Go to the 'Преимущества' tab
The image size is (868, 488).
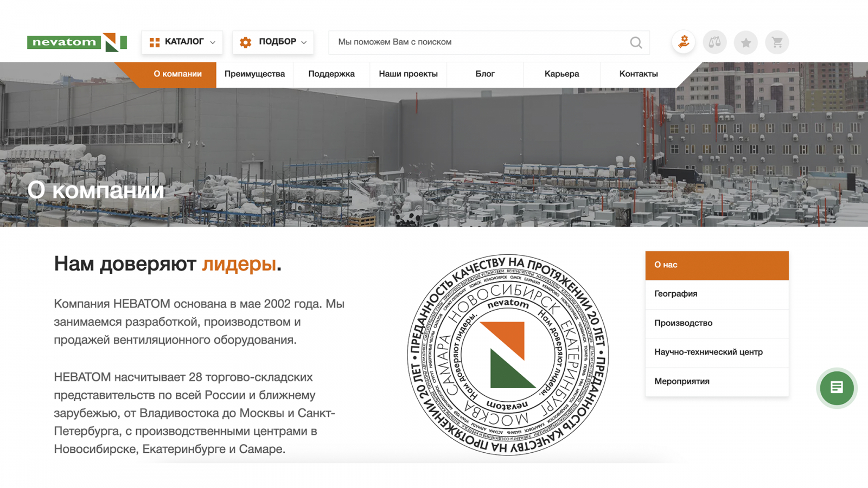(254, 74)
